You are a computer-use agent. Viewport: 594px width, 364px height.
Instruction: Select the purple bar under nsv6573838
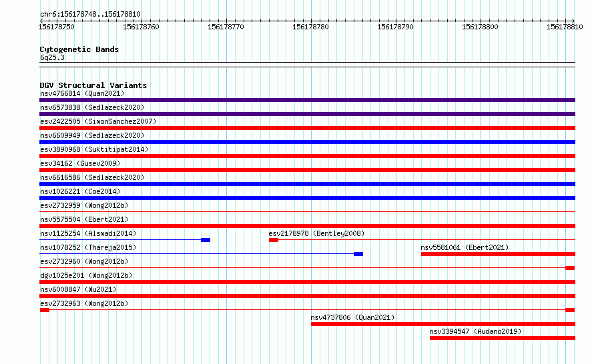point(307,114)
